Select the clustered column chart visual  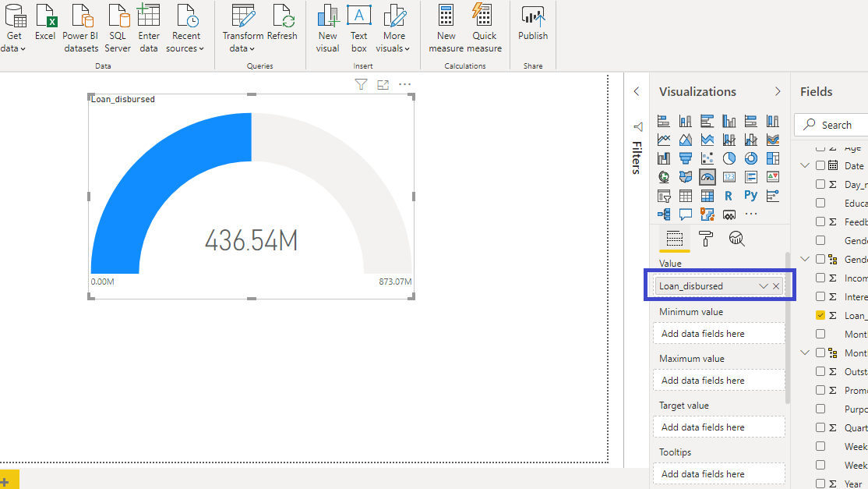[x=729, y=121]
